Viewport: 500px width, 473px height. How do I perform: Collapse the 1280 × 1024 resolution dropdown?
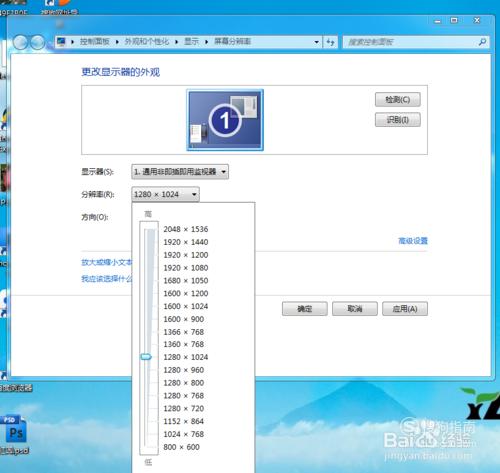pos(166,194)
